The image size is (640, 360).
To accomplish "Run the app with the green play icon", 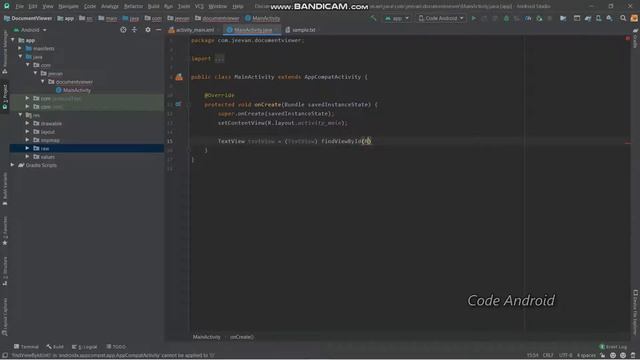I will pos(473,18).
